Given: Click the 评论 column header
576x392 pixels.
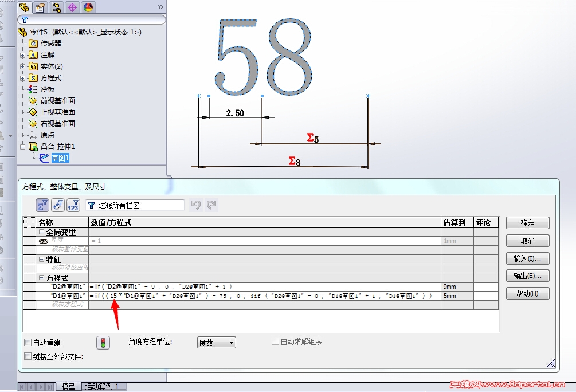Looking at the screenshot, I should (x=486, y=222).
